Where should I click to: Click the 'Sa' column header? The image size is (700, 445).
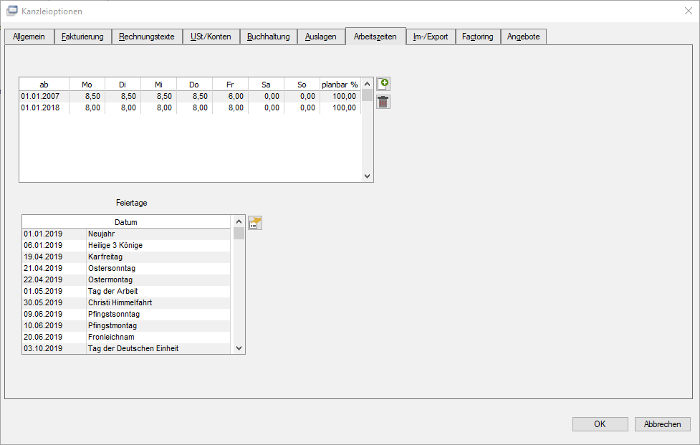coord(266,84)
